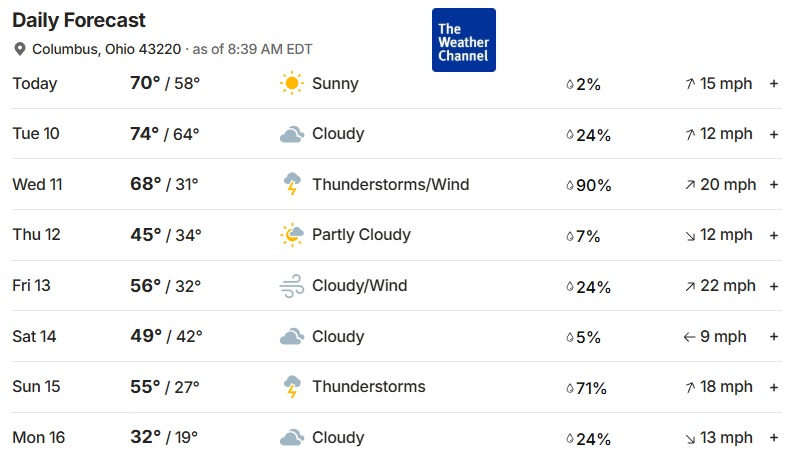Expand the Wed 11 forecast row

click(x=774, y=185)
